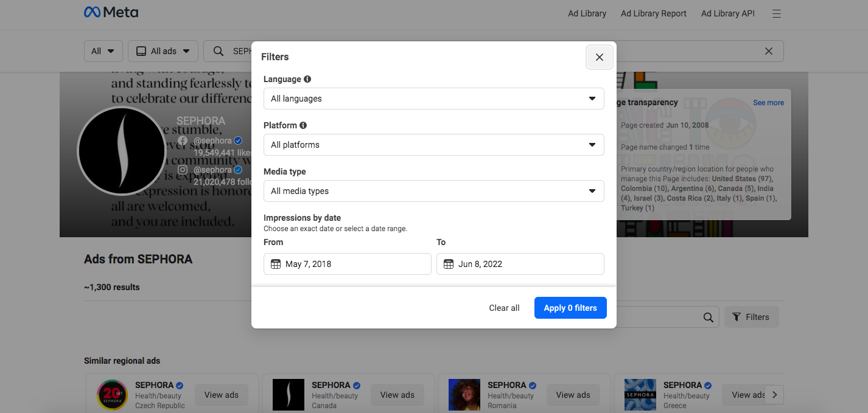Expand the All platforms dropdown

[x=433, y=145]
